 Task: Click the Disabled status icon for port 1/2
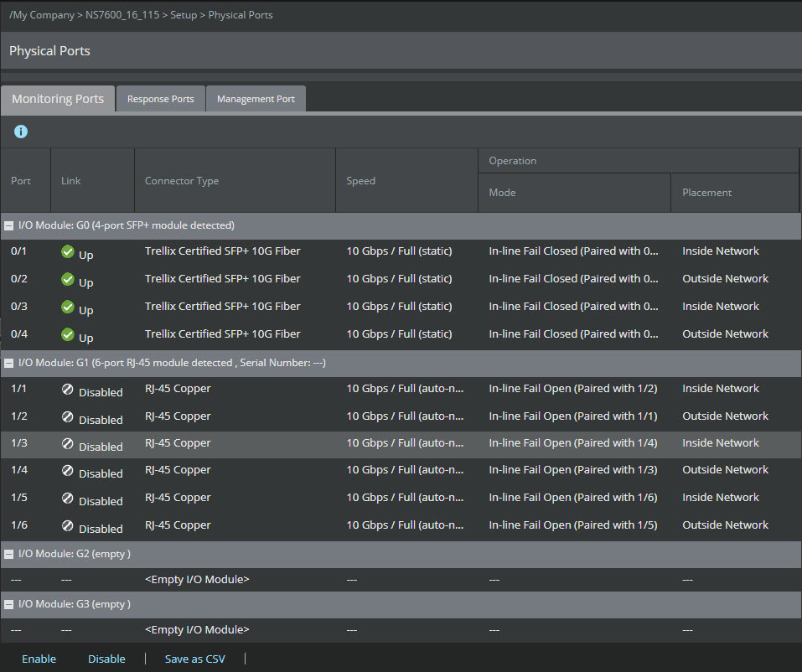pos(68,416)
